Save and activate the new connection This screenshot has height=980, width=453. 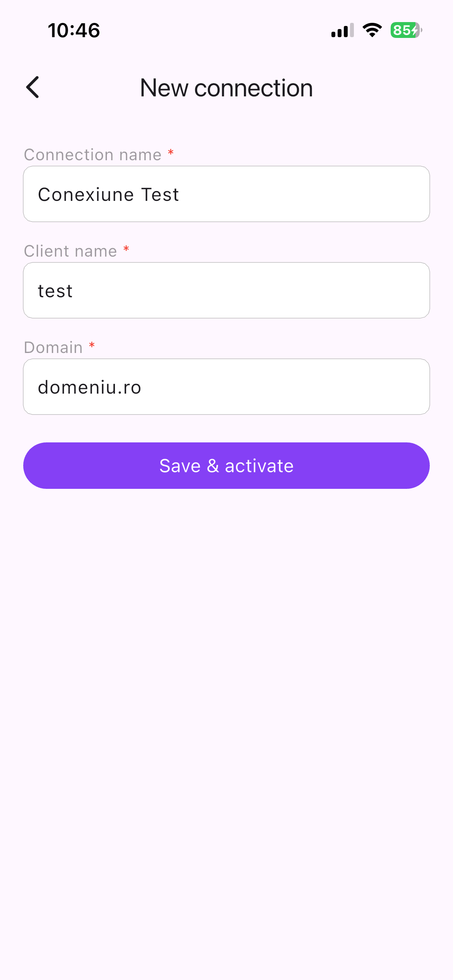click(226, 466)
